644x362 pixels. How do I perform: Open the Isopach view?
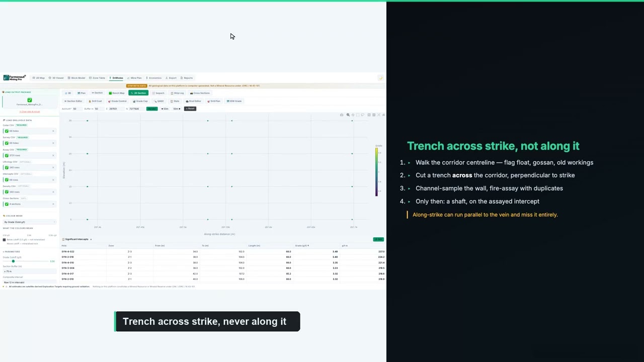158,93
